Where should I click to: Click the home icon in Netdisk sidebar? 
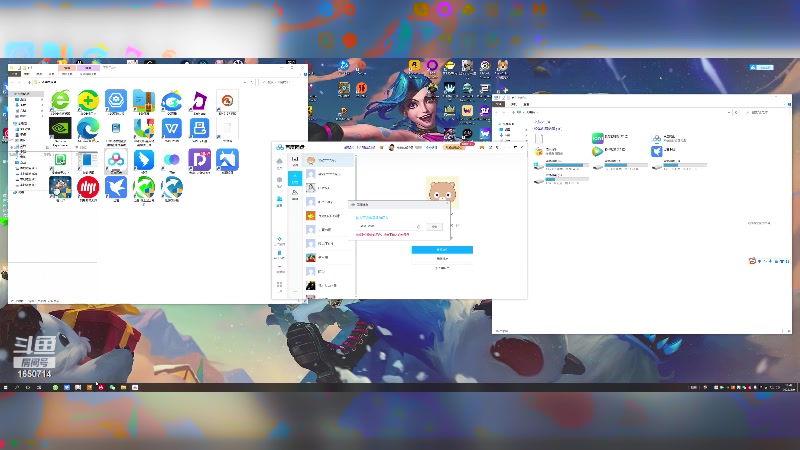point(279,162)
